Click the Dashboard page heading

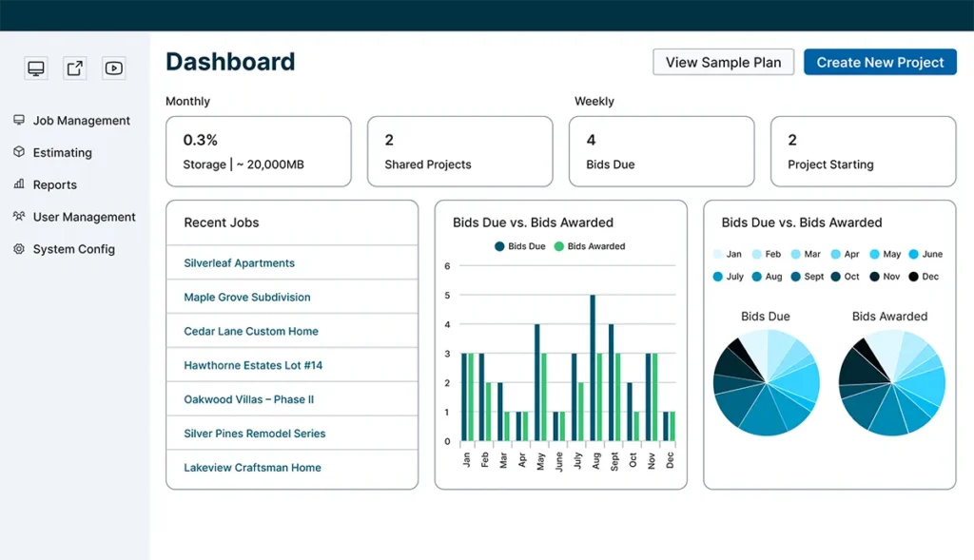(230, 62)
